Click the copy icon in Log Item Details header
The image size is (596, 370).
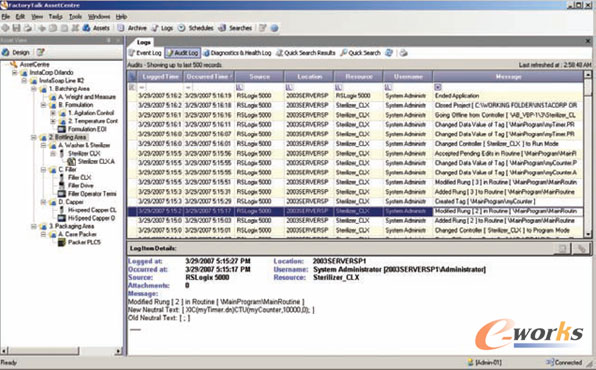562,248
